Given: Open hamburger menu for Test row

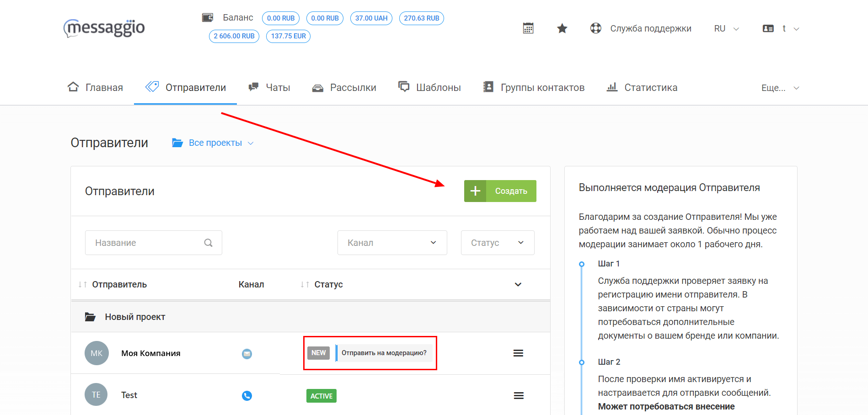Looking at the screenshot, I should point(519,396).
